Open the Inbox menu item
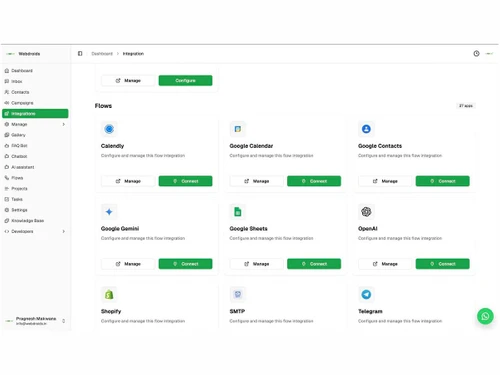Image resolution: width=500 pixels, height=375 pixels. pyautogui.click(x=35, y=81)
